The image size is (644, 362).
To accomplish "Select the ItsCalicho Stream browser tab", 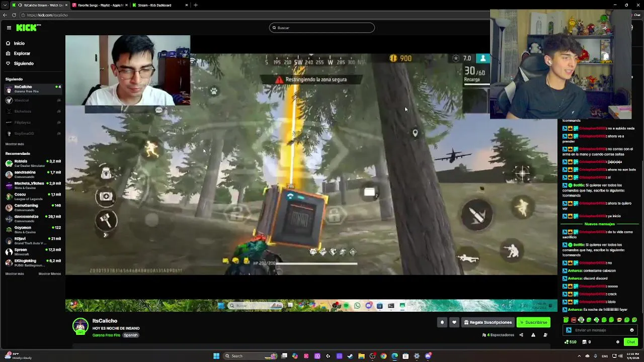I will [x=39, y=5].
